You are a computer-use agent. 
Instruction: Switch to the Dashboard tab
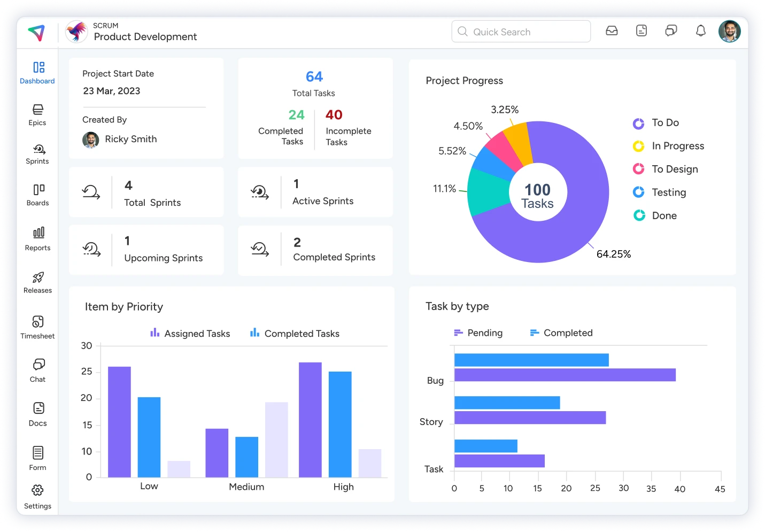37,73
